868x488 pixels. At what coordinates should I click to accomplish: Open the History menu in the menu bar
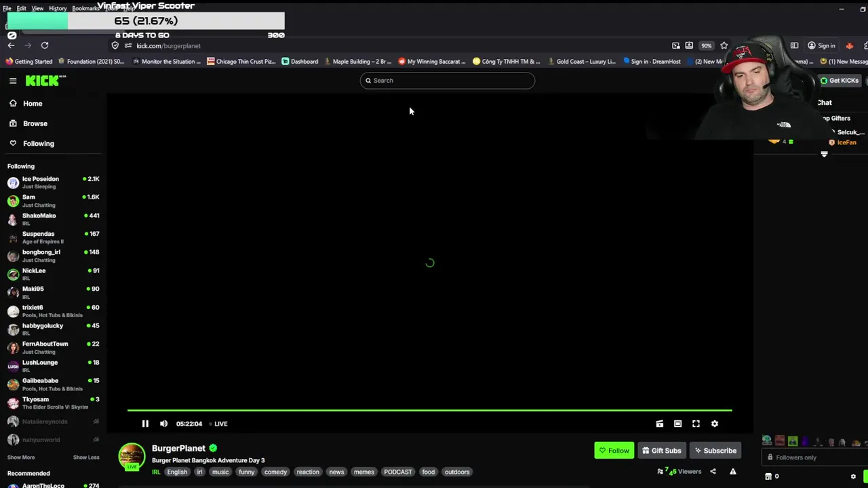tap(58, 9)
